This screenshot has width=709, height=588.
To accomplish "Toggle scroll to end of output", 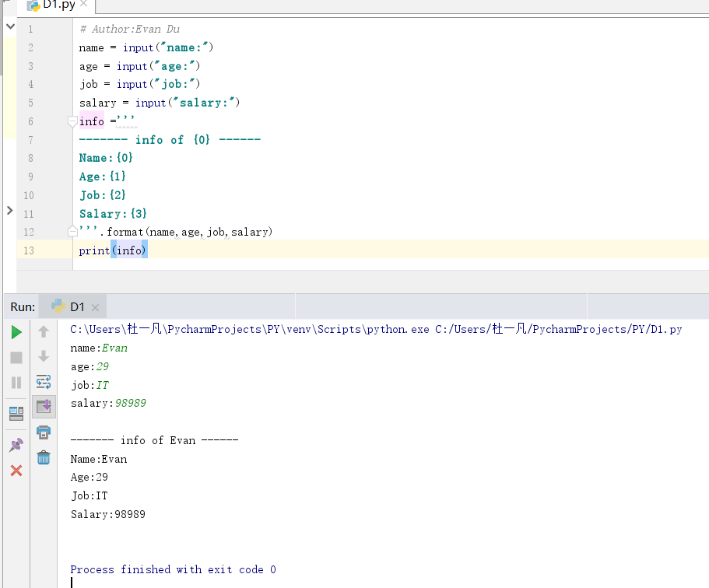I will coord(44,406).
